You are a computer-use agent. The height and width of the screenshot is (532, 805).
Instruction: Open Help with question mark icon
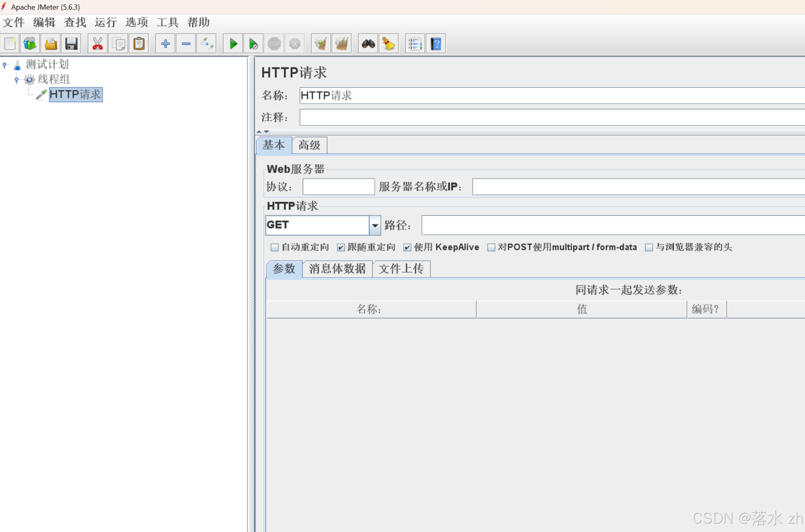(436, 43)
